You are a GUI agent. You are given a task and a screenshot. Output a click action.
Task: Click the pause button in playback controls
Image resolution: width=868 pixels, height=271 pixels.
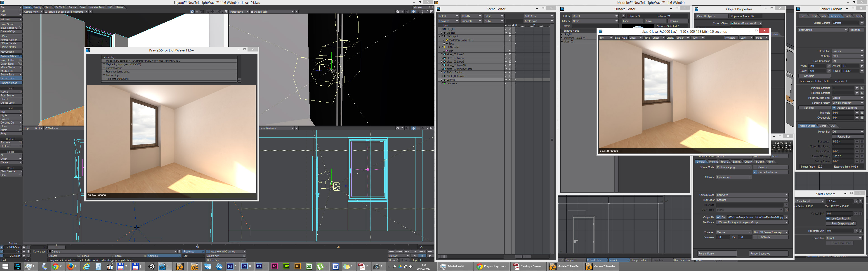click(x=422, y=256)
